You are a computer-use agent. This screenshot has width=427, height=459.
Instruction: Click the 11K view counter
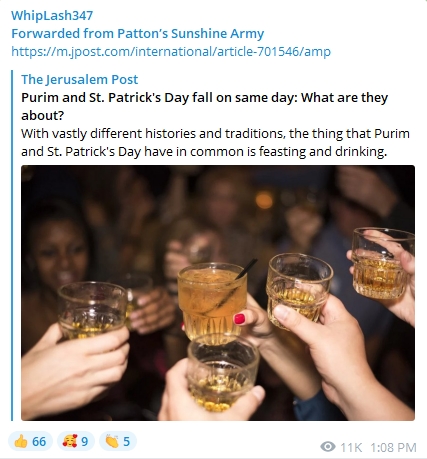[x=351, y=447]
